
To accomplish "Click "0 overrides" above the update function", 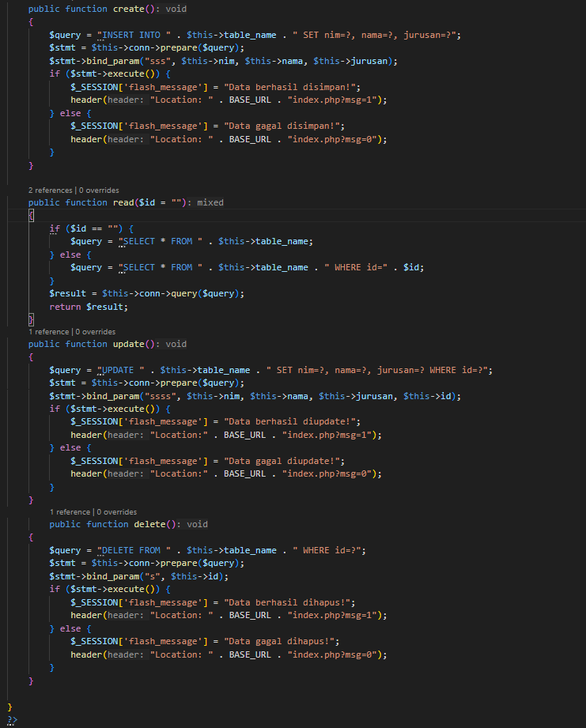I will tap(95, 332).
